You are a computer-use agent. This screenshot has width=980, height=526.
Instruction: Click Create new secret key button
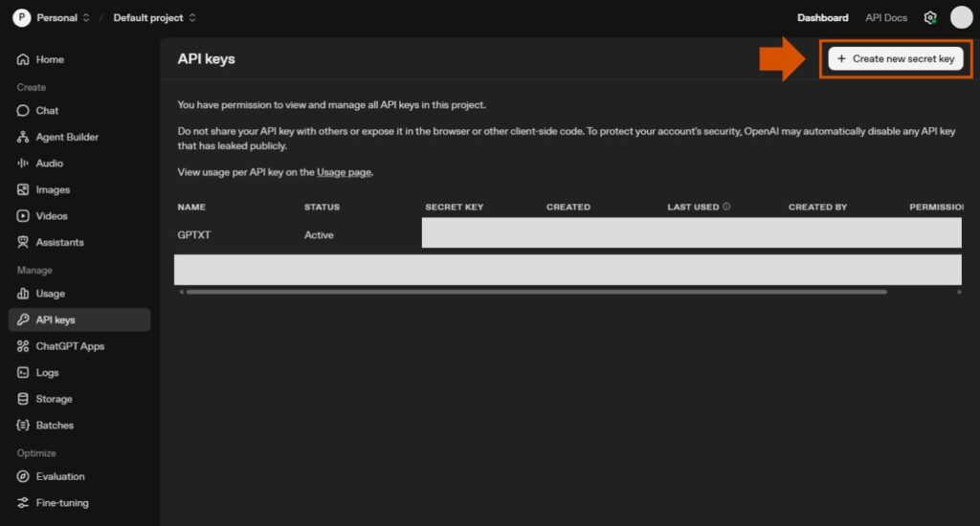pos(895,59)
